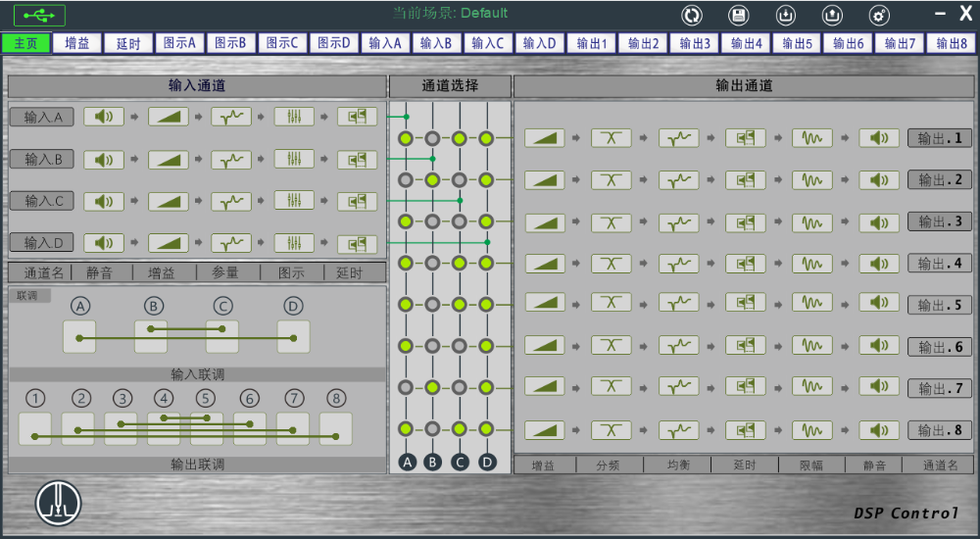The width and height of the screenshot is (980, 539).
Task: Click the 输入.A channel name button
Action: coord(42,118)
